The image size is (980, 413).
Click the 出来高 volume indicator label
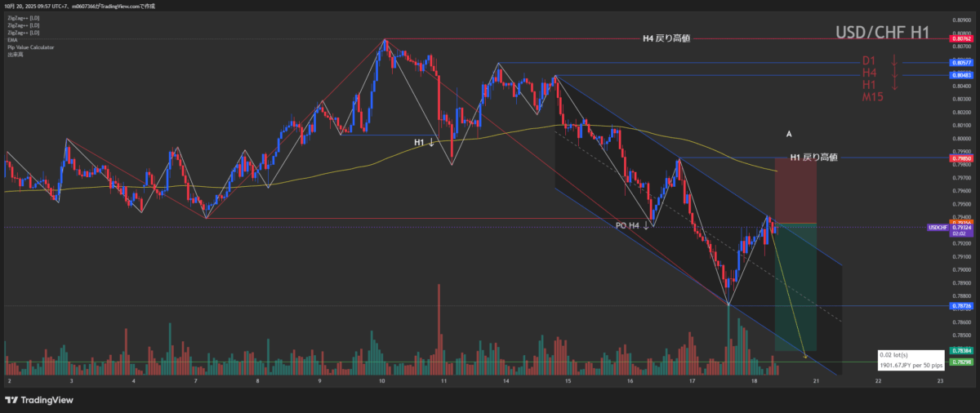pyautogui.click(x=14, y=55)
